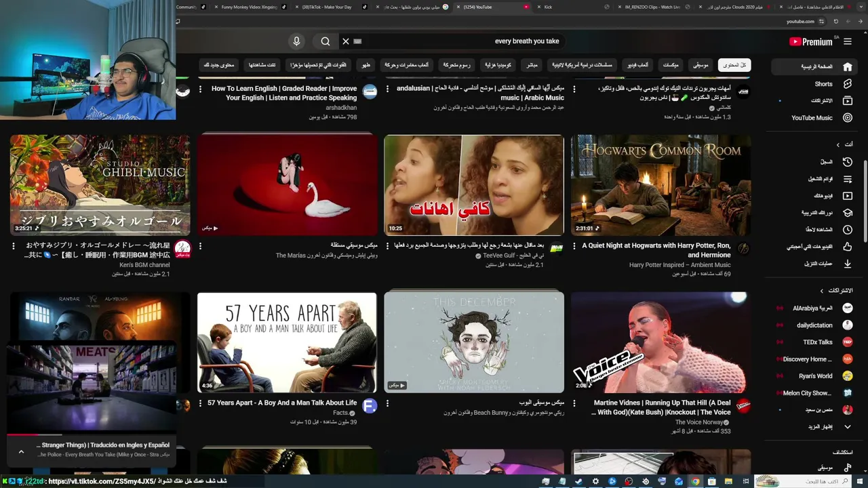Open 'Ken's BGM channel' link
868x488 pixels.
tap(144, 265)
